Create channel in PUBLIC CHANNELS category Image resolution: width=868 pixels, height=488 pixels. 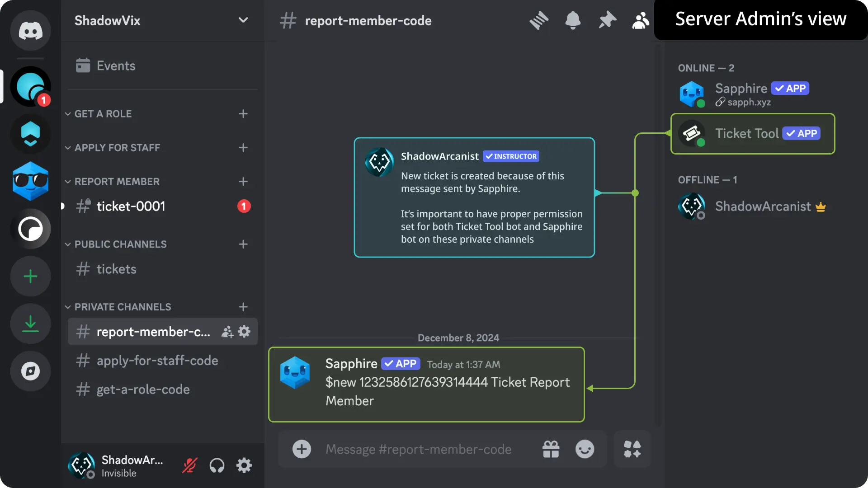pyautogui.click(x=243, y=244)
